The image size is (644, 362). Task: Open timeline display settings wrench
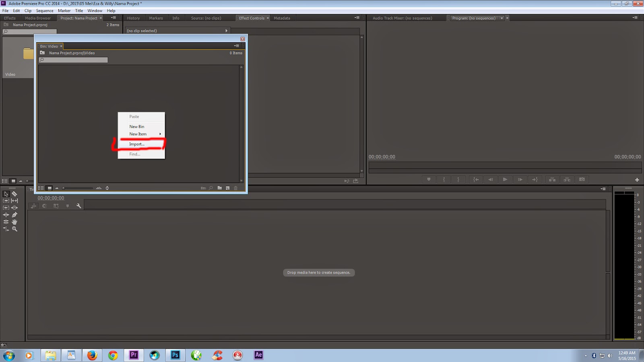[x=79, y=206]
